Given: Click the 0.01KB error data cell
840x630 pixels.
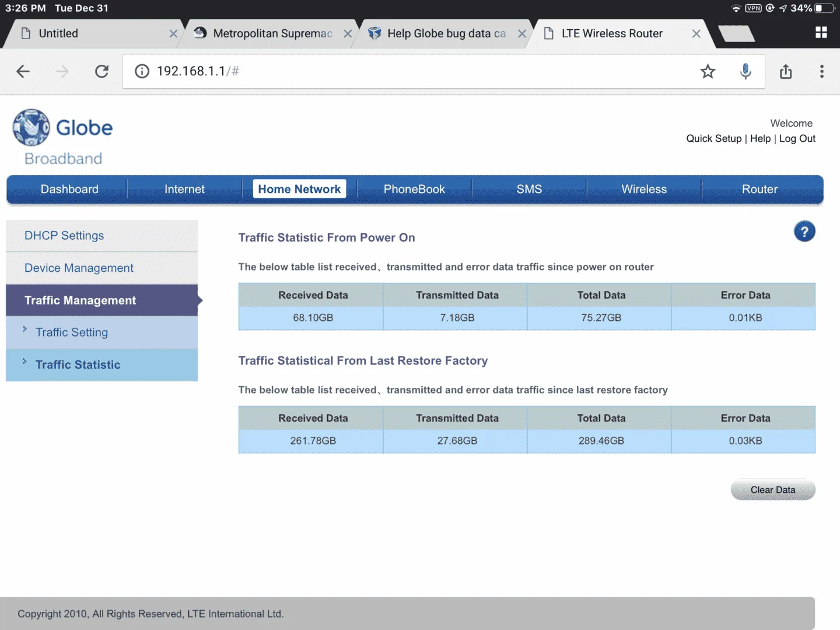Looking at the screenshot, I should click(745, 318).
